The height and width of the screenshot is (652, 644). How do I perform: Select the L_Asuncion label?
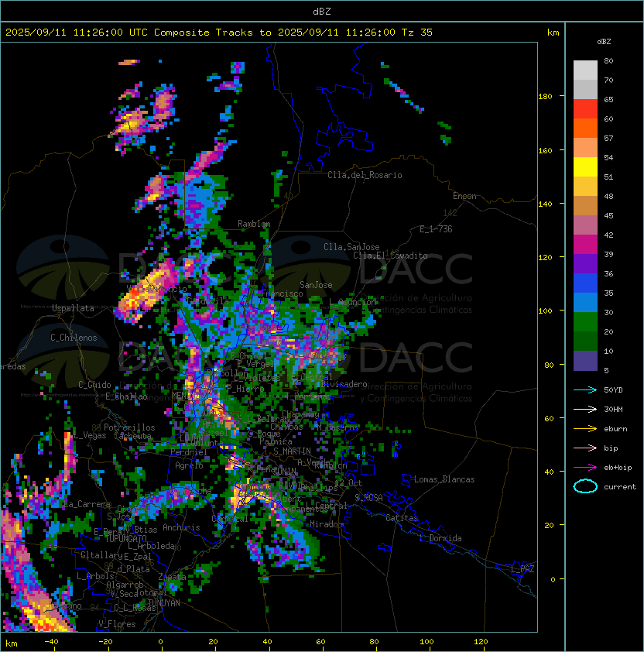352,302
